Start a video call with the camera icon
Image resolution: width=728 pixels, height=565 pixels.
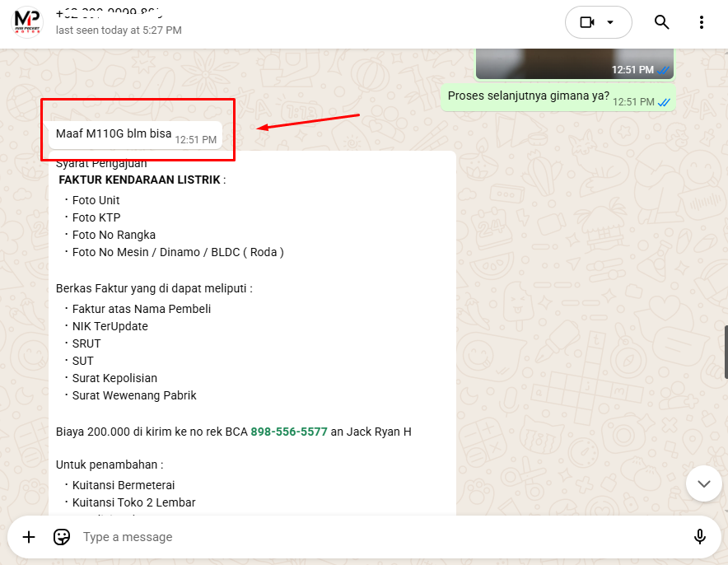586,22
